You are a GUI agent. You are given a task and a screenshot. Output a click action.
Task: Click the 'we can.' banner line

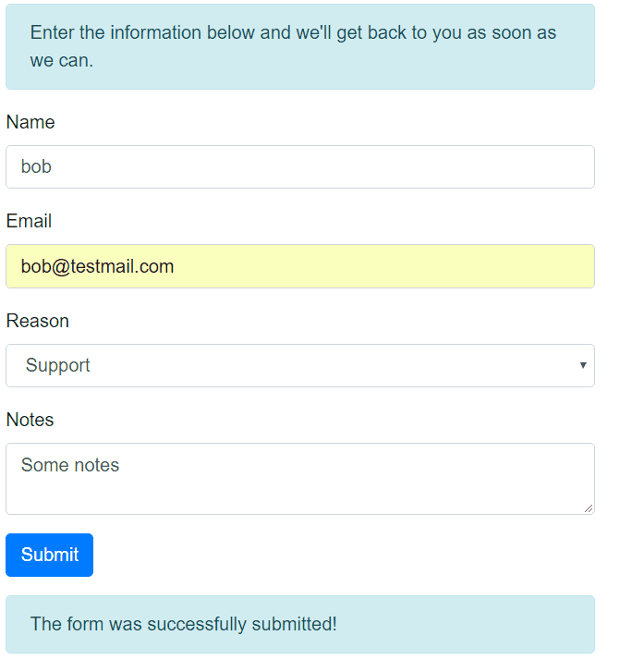pos(62,62)
